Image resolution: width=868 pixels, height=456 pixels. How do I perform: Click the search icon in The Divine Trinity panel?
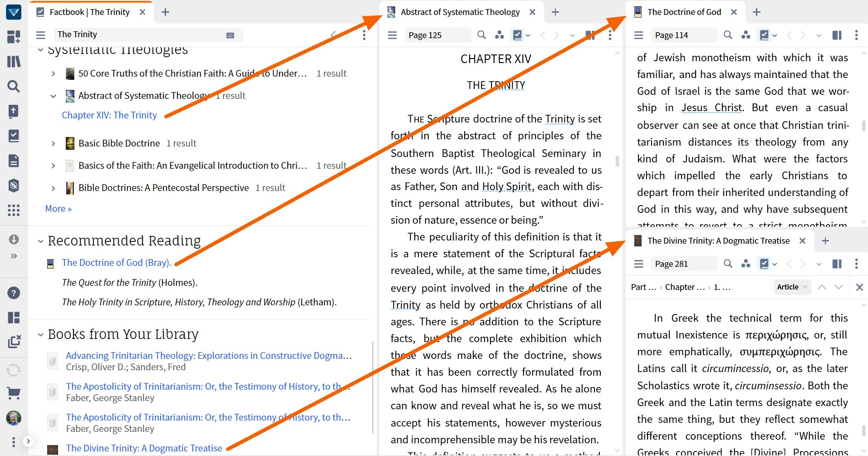(728, 264)
